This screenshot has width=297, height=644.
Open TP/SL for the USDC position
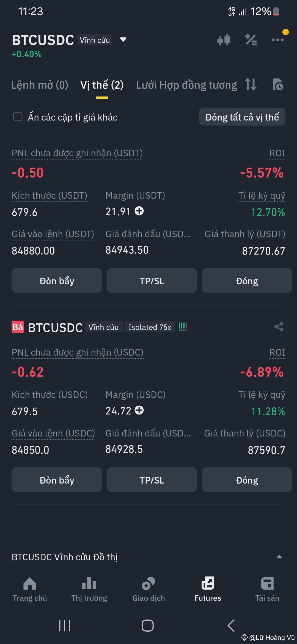tap(152, 480)
